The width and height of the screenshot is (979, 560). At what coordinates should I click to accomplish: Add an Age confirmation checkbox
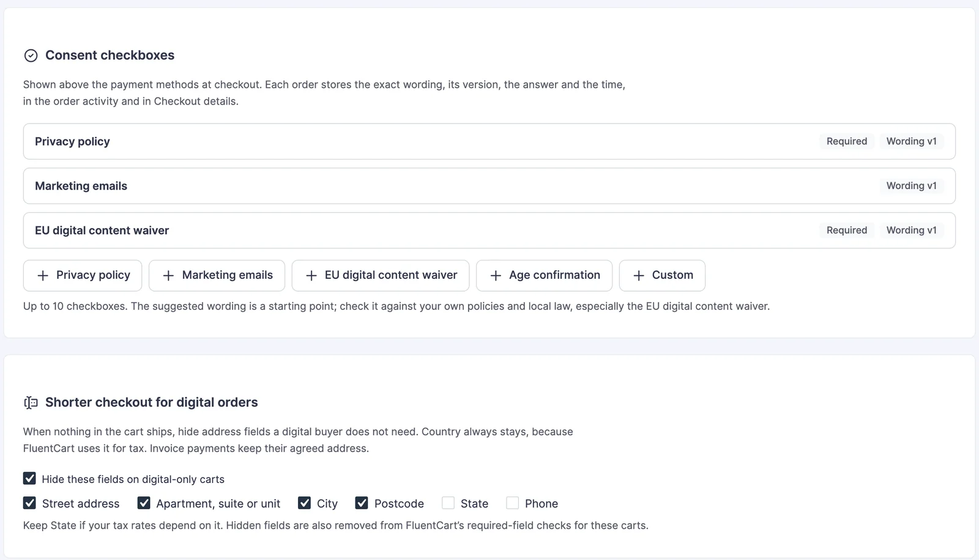[544, 276]
